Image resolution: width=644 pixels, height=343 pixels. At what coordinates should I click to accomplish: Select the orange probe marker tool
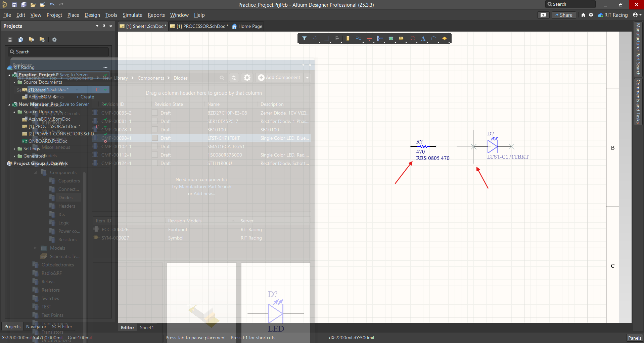[x=445, y=38]
